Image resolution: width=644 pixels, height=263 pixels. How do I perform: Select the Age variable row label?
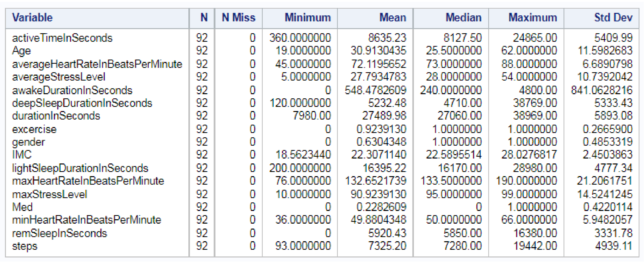(22, 51)
